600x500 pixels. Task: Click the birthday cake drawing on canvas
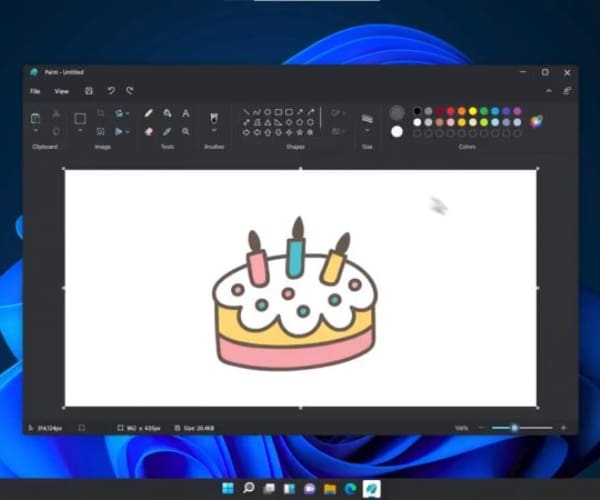[295, 295]
